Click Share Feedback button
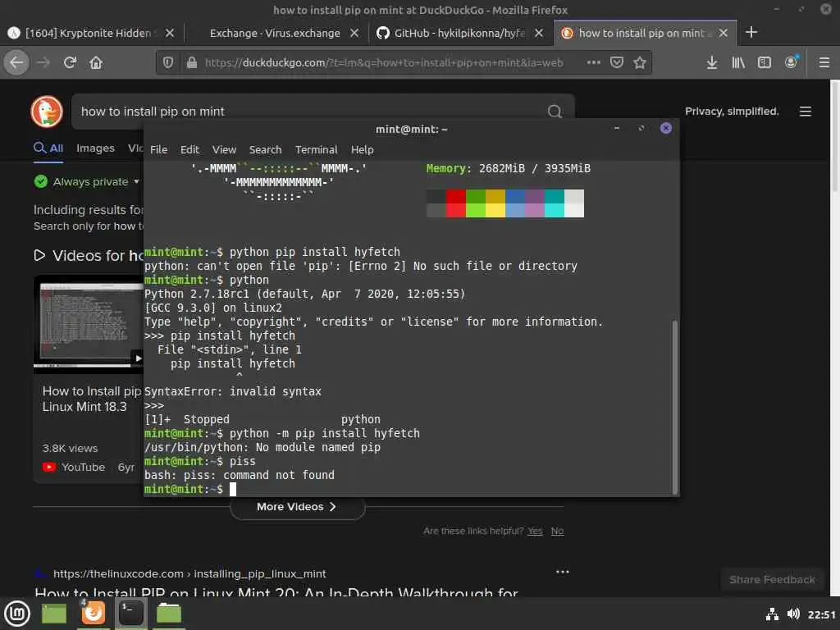This screenshot has width=840, height=630. pyautogui.click(x=772, y=580)
